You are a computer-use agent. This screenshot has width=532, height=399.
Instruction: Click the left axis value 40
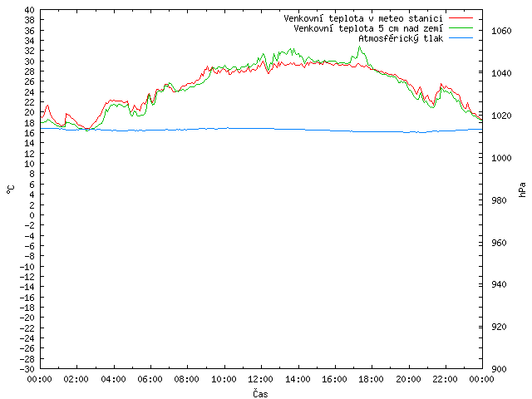[30, 10]
